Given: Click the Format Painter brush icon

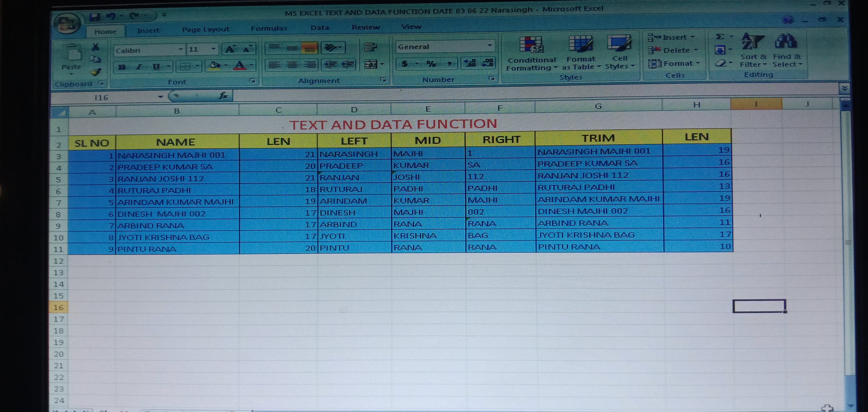Looking at the screenshot, I should point(96,72).
